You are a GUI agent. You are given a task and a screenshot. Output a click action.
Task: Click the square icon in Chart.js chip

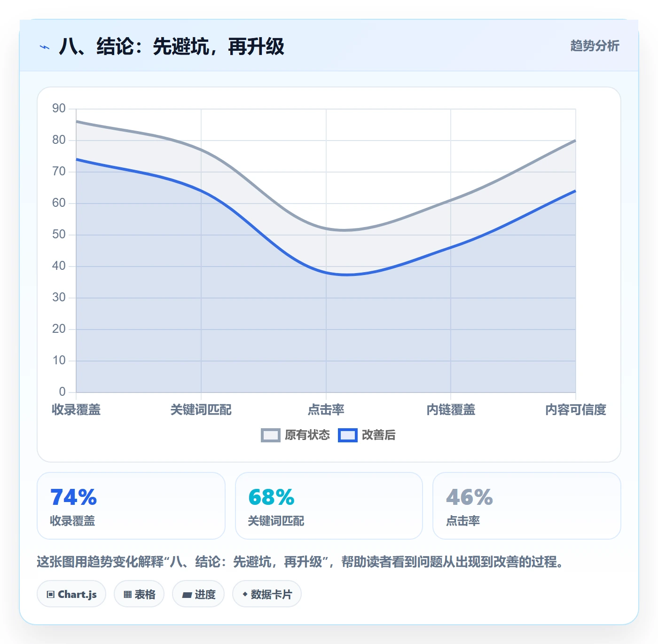coord(51,595)
